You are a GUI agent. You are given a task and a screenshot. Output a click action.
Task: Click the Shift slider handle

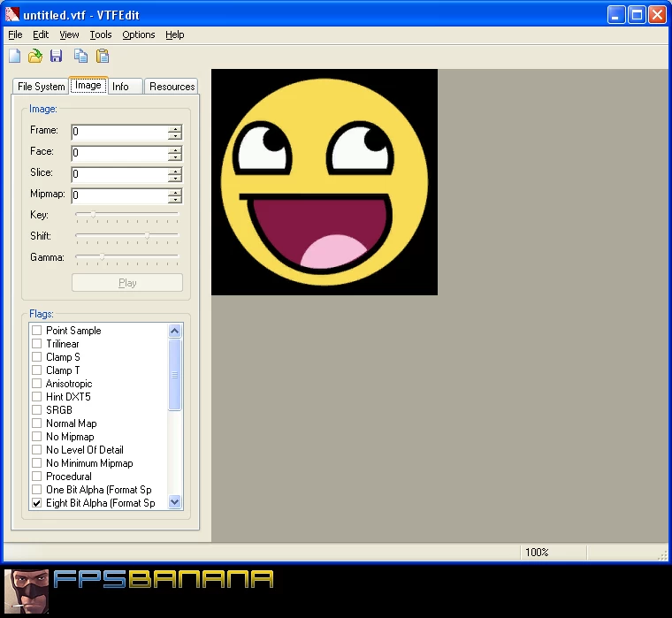[x=147, y=235]
